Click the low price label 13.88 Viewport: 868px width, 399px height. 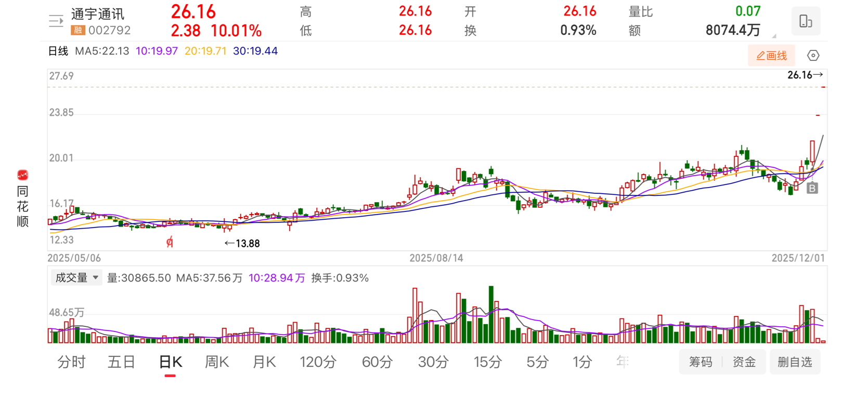tap(242, 243)
